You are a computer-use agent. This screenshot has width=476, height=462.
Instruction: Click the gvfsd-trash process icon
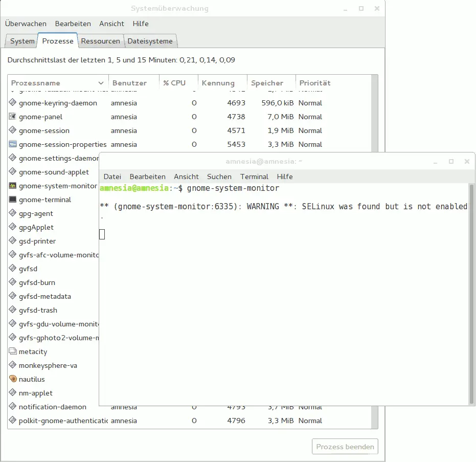click(x=12, y=310)
